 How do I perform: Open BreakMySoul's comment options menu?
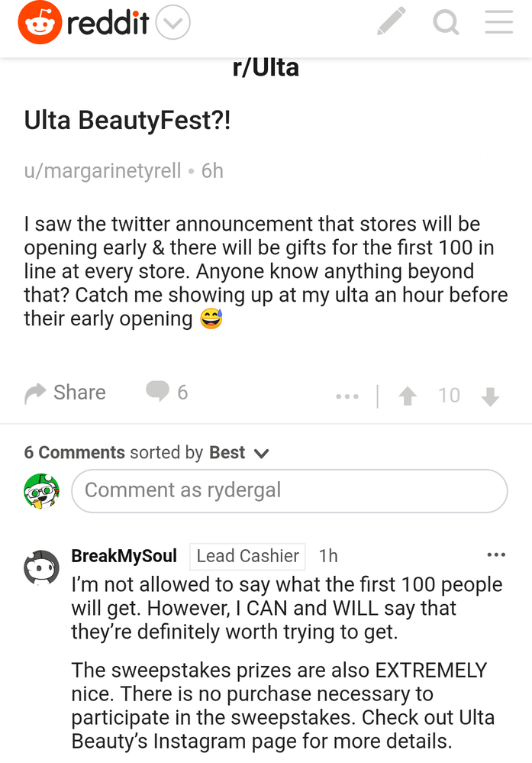click(x=495, y=554)
